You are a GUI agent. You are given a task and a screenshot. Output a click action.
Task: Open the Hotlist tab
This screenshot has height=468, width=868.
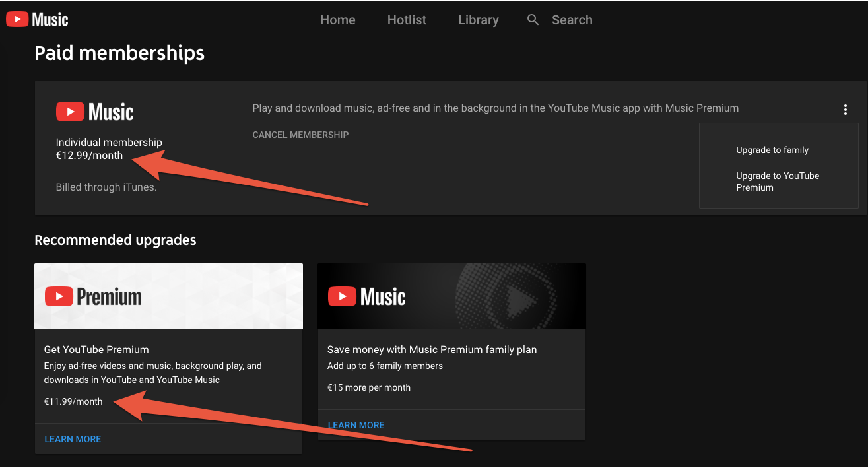(407, 20)
